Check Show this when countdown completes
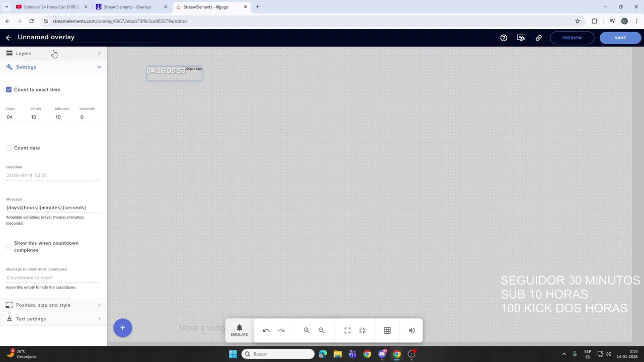 (9, 246)
